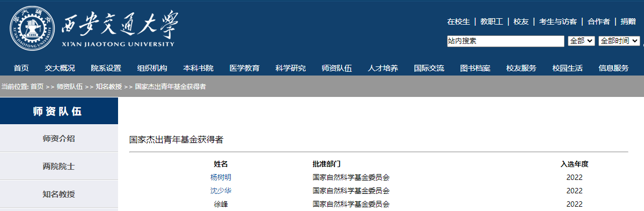Select 知名教授 in sidebar
This screenshot has width=644, height=211.
tap(59, 194)
